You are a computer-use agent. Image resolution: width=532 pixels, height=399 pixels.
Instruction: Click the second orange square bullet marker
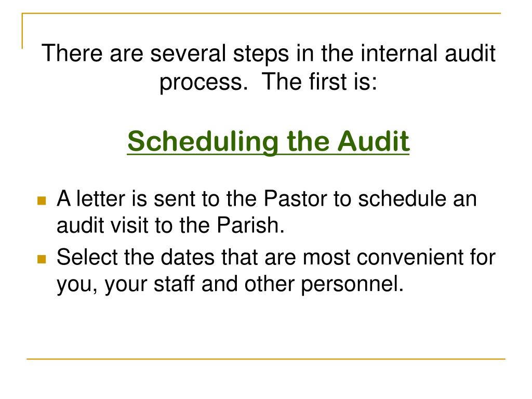43,259
